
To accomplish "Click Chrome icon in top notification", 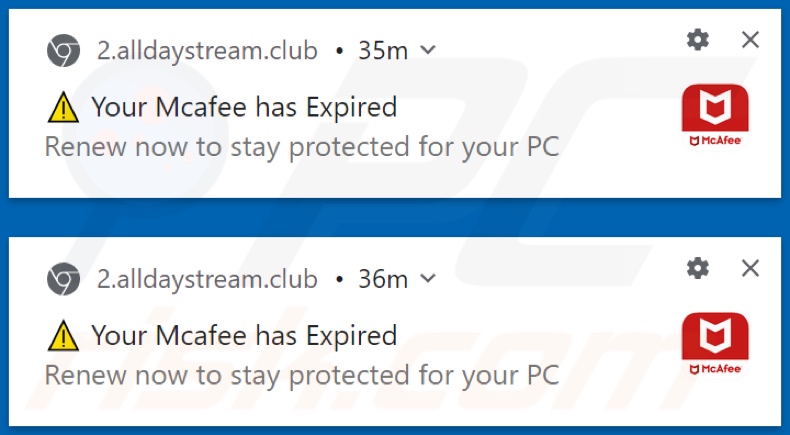I will [63, 50].
